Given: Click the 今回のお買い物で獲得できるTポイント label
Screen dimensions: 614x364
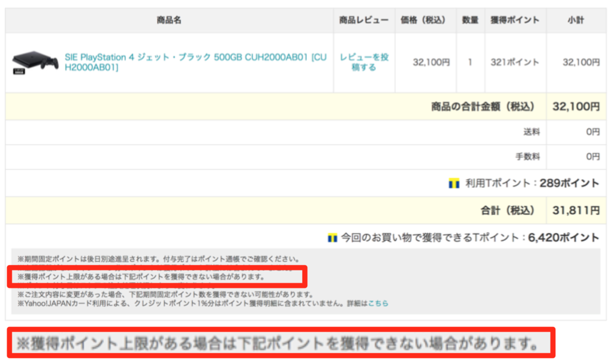Looking at the screenshot, I should pos(429,238).
